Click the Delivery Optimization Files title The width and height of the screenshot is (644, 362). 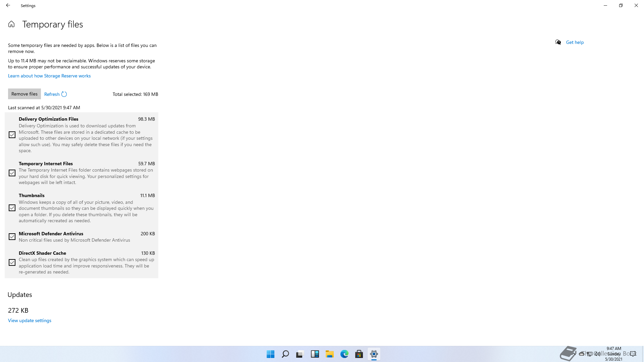[x=49, y=119]
